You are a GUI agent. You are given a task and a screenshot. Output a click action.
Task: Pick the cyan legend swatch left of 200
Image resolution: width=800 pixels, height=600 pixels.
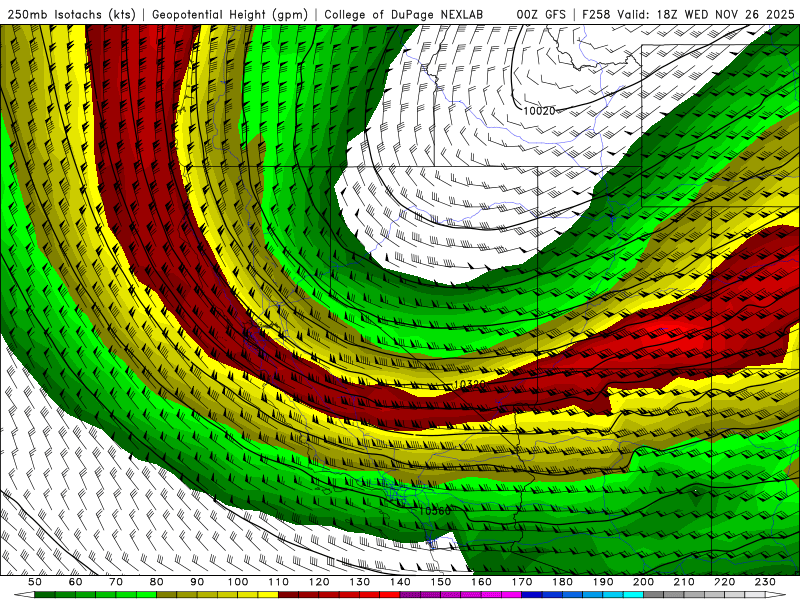coord(633,595)
